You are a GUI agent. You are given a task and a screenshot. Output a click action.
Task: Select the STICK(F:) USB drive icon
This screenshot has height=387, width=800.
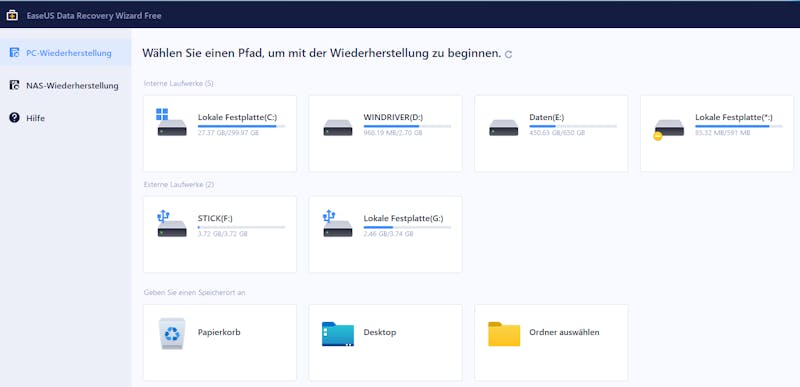click(171, 223)
